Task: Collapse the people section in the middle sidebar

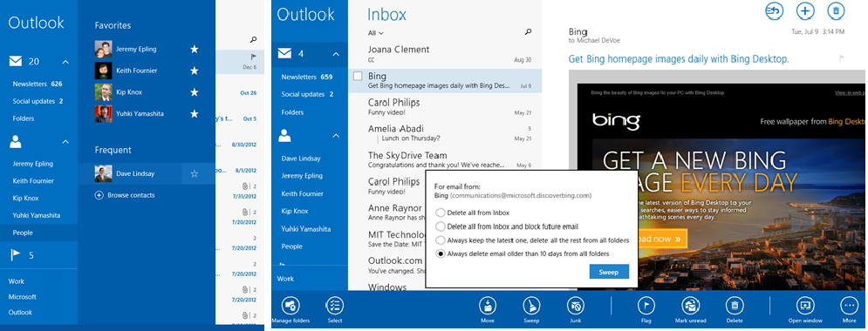Action: pos(336,135)
